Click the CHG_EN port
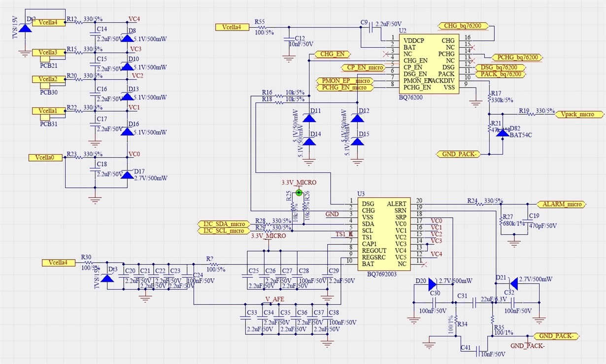The width and height of the screenshot is (606, 364). (x=332, y=54)
